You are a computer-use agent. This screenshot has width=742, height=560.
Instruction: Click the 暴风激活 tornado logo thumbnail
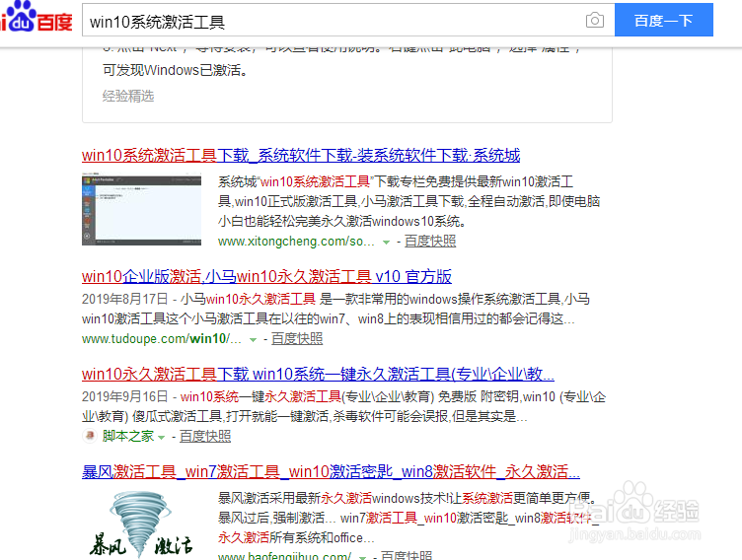click(x=141, y=525)
